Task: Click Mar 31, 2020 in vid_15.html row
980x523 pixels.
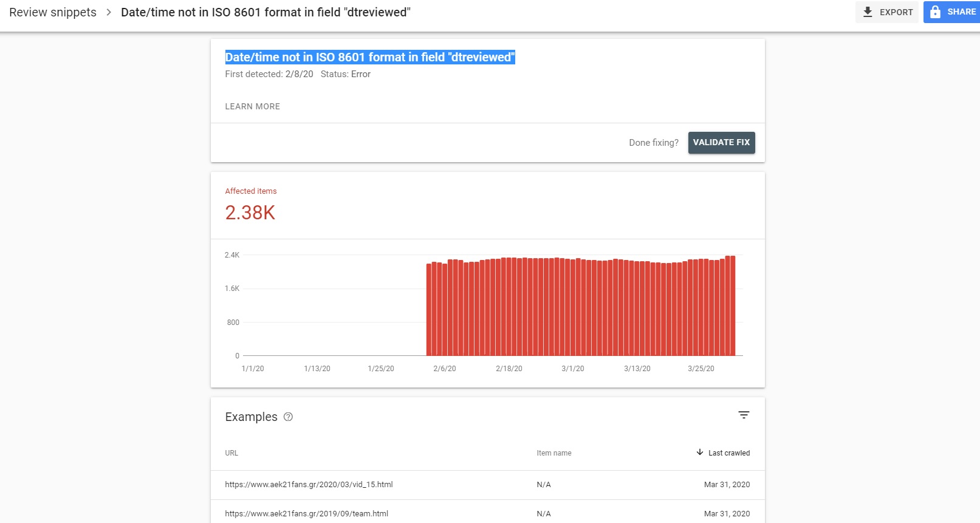Action: point(727,485)
